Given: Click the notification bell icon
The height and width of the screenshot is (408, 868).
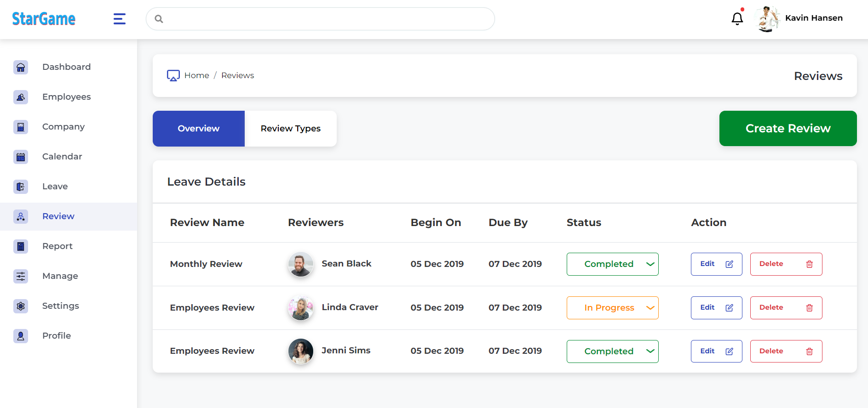Looking at the screenshot, I should [737, 18].
